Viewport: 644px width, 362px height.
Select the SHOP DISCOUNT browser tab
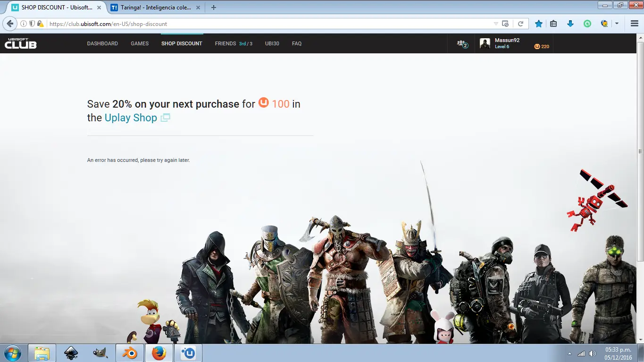[x=56, y=8]
